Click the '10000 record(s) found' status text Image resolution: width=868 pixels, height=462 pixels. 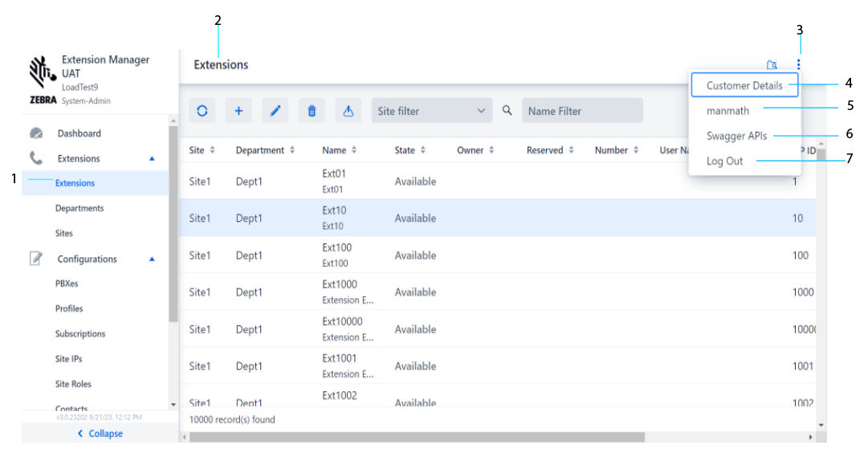coord(232,419)
